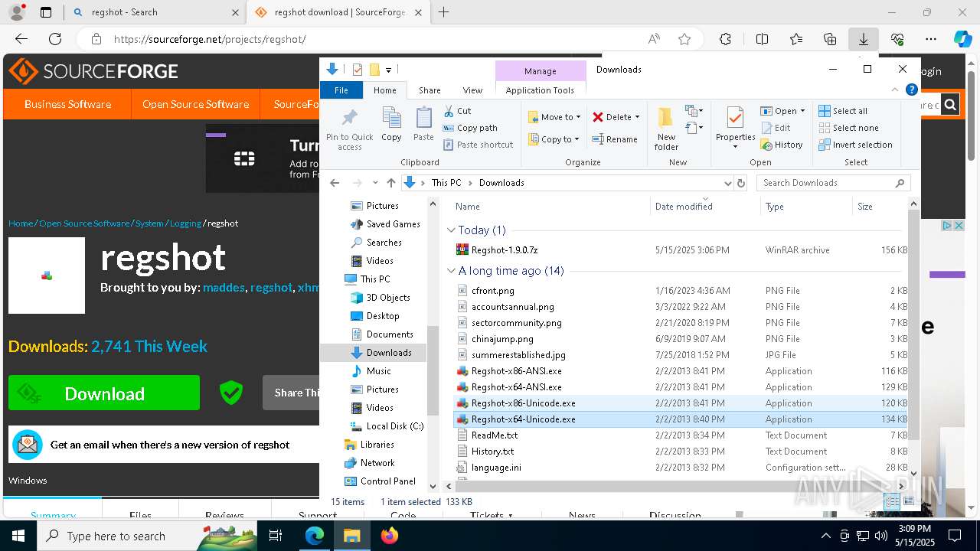
Task: Refresh the SourceForge page
Action: point(55,39)
